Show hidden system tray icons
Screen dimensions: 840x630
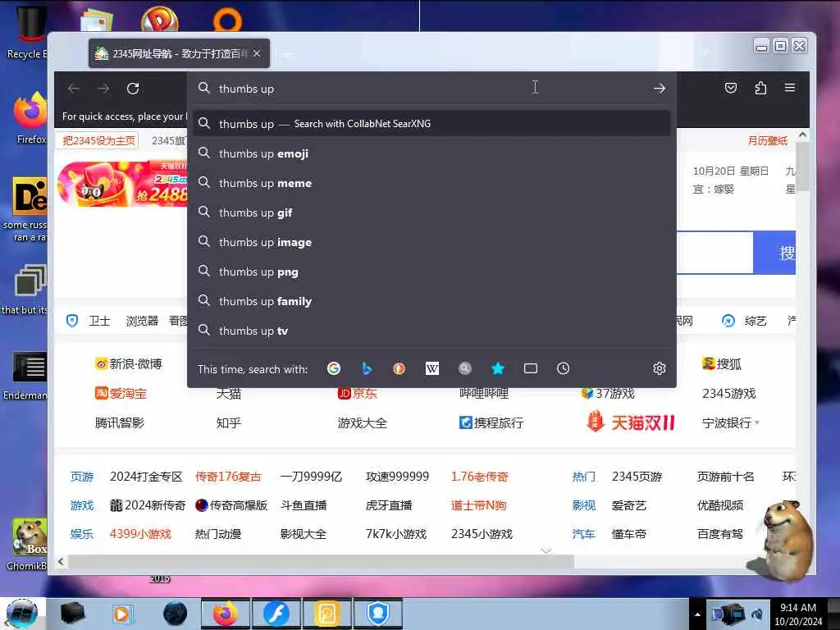coord(697,614)
